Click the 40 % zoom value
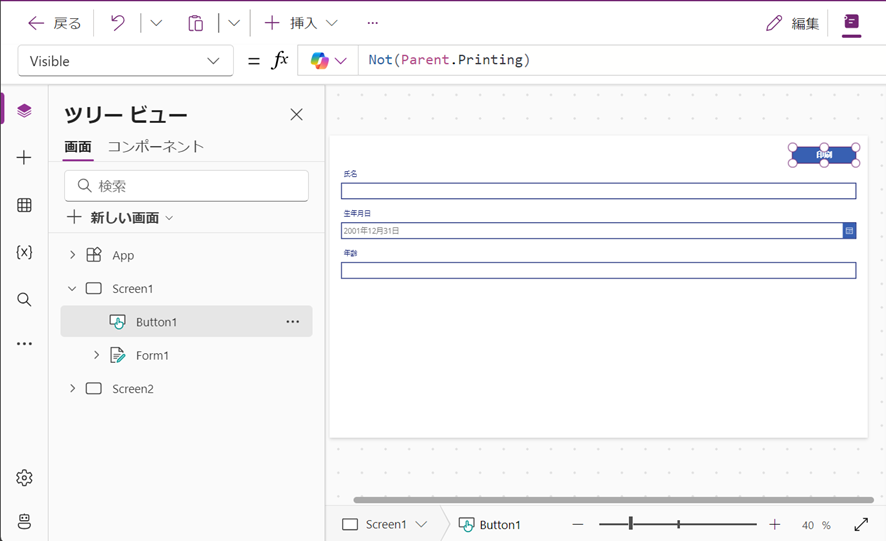Viewport: 886px width, 541px height. tap(816, 525)
